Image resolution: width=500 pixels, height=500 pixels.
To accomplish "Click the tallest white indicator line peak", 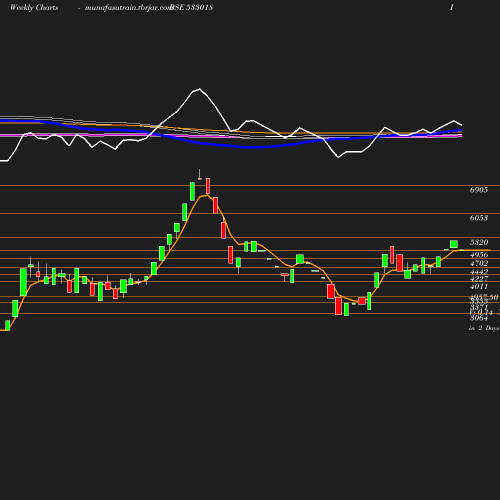I will point(199,89).
